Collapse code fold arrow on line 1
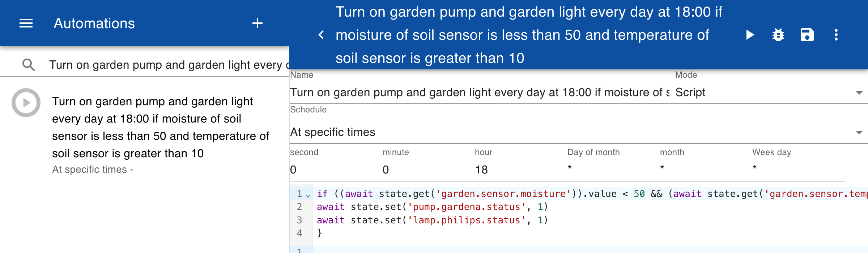 [308, 196]
